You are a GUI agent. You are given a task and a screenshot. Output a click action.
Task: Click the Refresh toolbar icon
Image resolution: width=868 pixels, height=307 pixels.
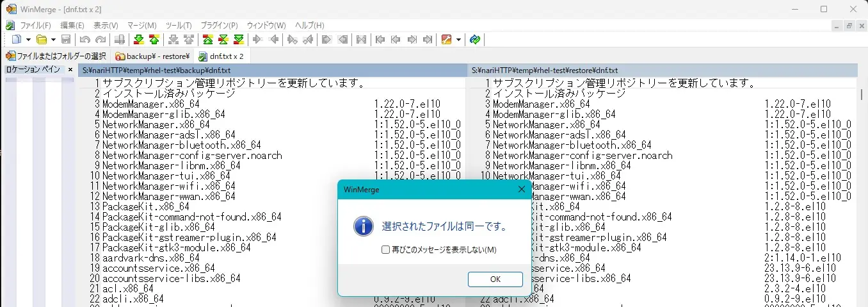[475, 40]
